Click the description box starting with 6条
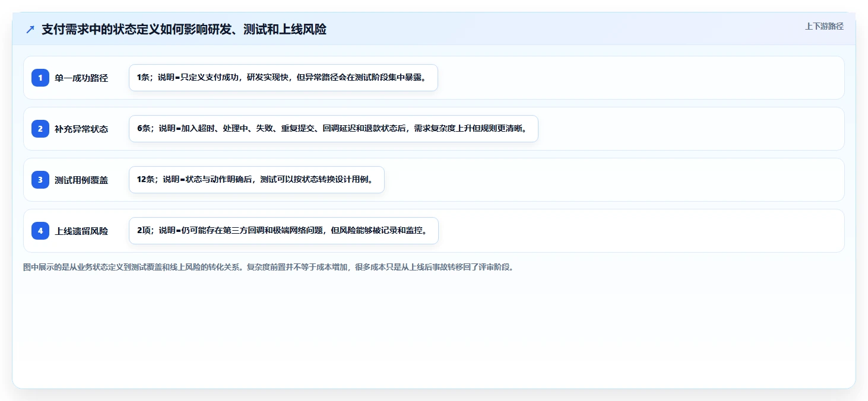The image size is (868, 401). point(334,129)
